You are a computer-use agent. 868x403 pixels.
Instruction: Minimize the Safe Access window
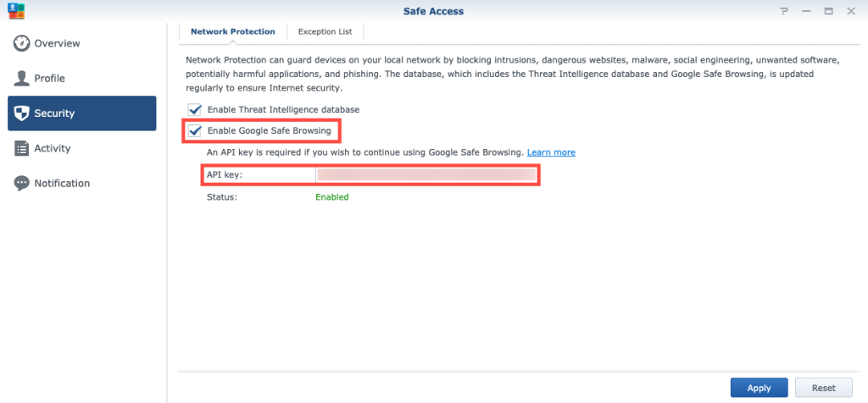tap(806, 11)
